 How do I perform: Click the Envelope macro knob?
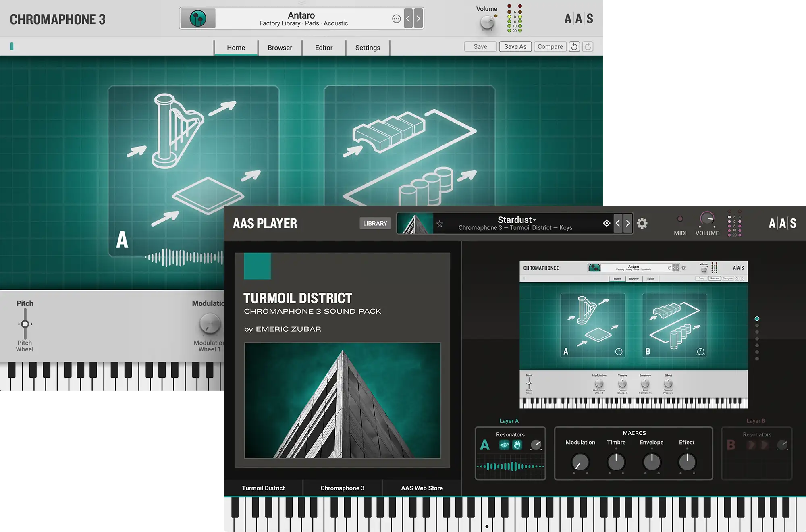click(x=652, y=462)
